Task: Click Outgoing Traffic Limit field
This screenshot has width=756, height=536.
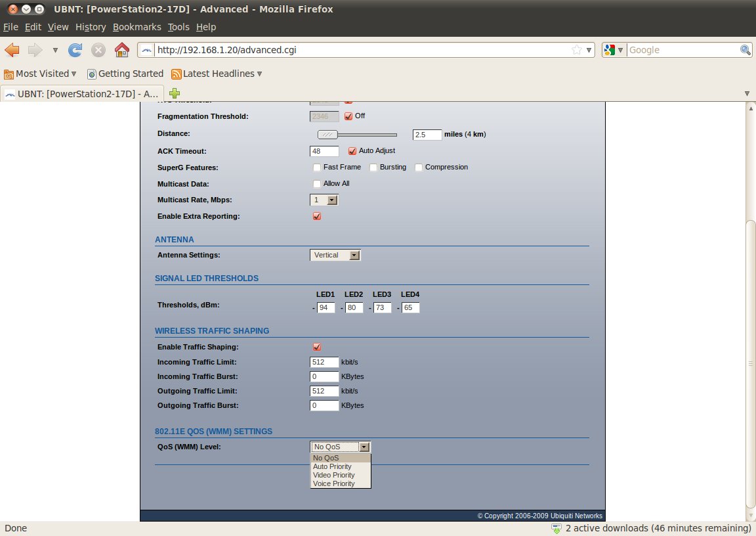Action: coord(324,391)
